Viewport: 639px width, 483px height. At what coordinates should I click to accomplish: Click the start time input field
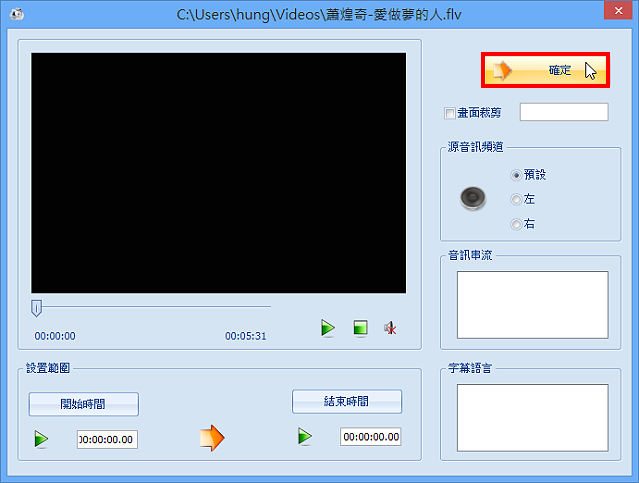click(107, 439)
